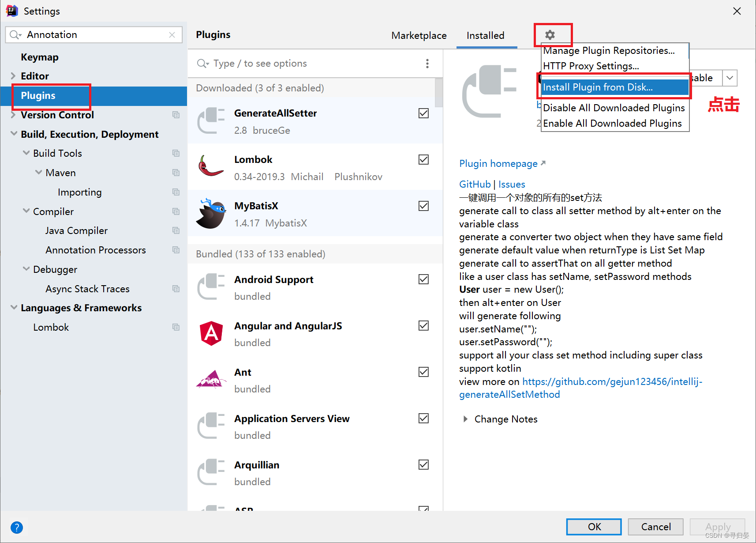Click the plugin list vertical scrollbar
Image resolution: width=756 pixels, height=543 pixels.
click(x=438, y=93)
